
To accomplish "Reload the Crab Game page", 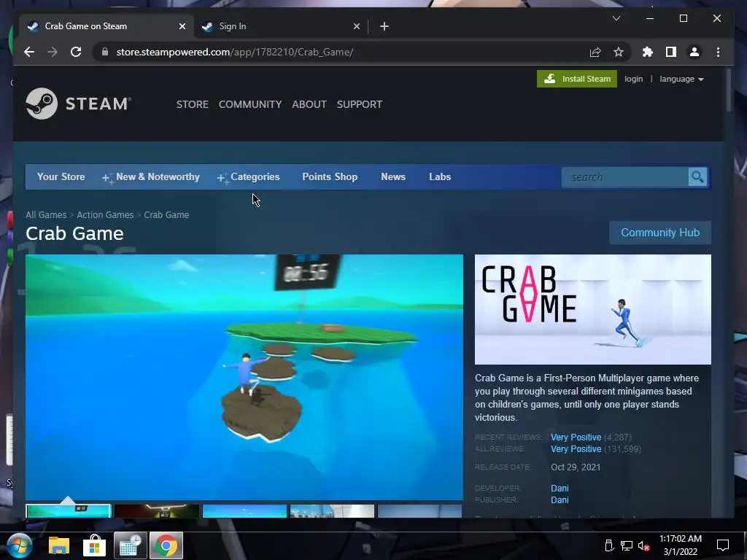I will [x=76, y=52].
